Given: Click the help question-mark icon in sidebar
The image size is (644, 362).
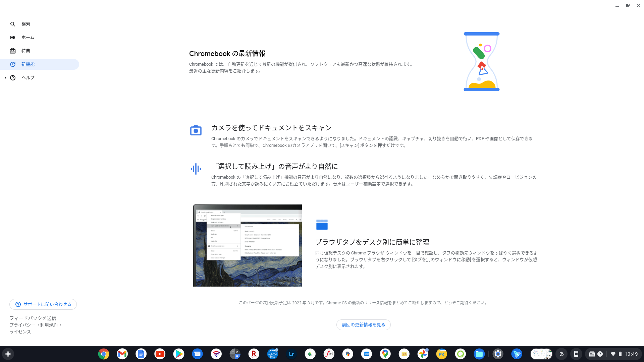Looking at the screenshot, I should coord(13,78).
